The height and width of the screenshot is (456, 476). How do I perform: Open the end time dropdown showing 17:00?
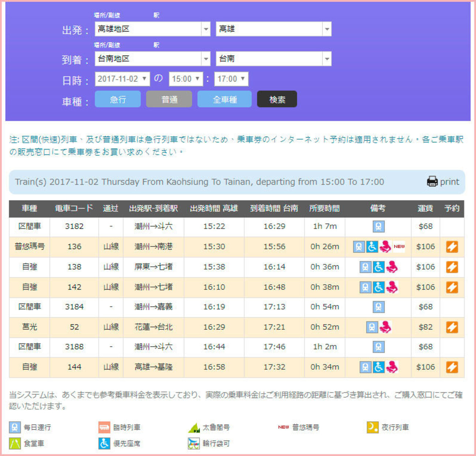coord(231,79)
